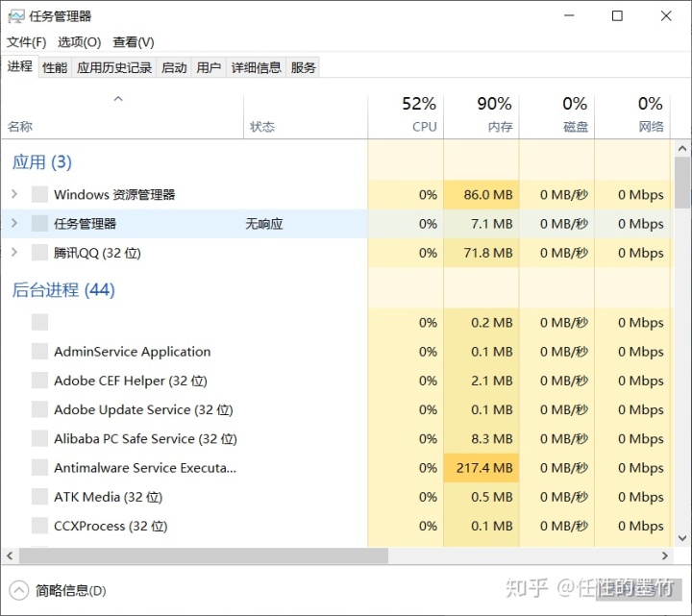
Task: Click the horizontal scrollbar left arrow
Action: [10, 555]
